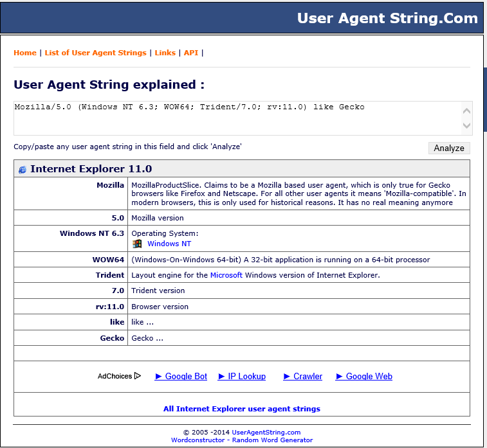
Task: Open the Microsoft link in Trident row
Action: coord(226,275)
